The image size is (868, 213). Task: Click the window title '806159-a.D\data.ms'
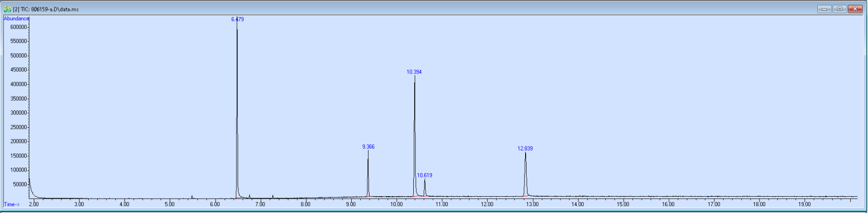(54, 9)
